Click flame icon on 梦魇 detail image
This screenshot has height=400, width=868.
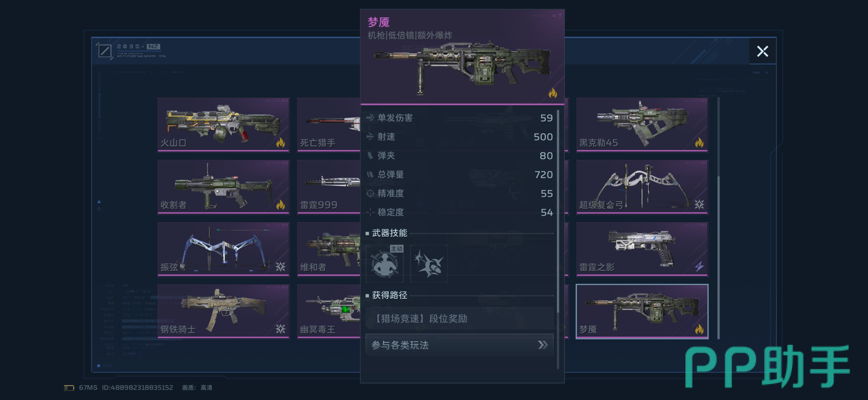click(553, 93)
